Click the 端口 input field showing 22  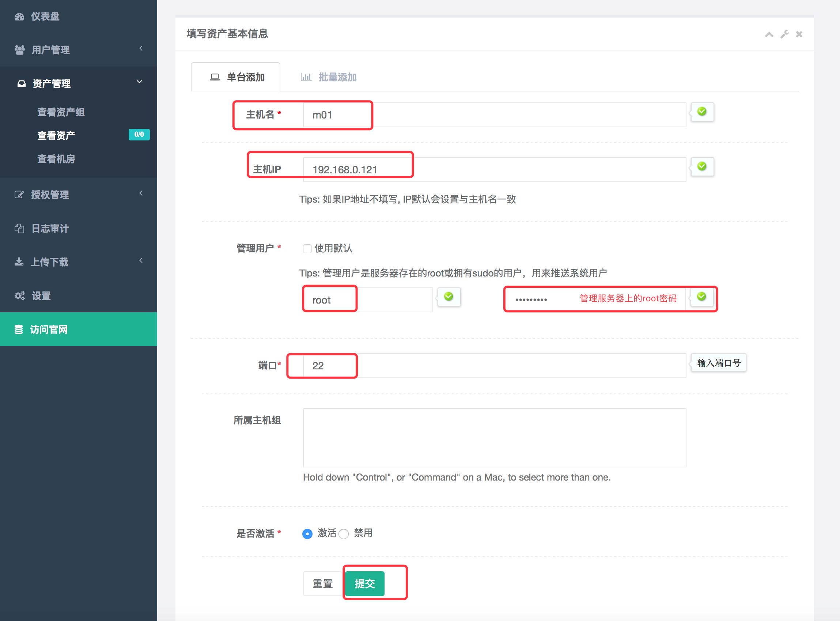click(x=494, y=365)
